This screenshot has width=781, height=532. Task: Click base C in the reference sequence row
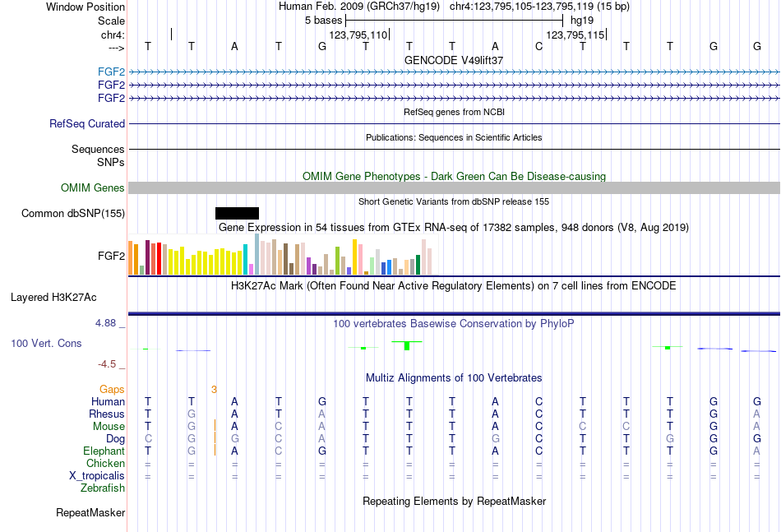click(x=538, y=46)
